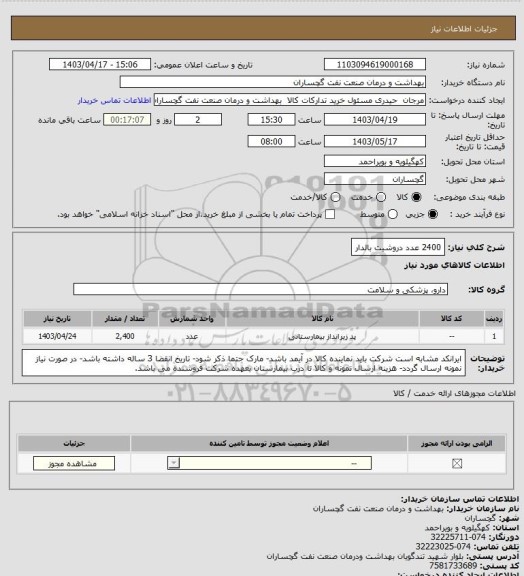Click the item name پد زیرانداز بیمارستانی
The image size is (524, 576).
(322, 336)
